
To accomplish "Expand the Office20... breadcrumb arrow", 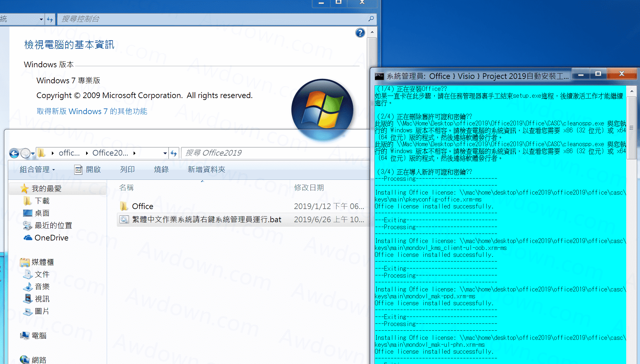I will click(x=135, y=153).
